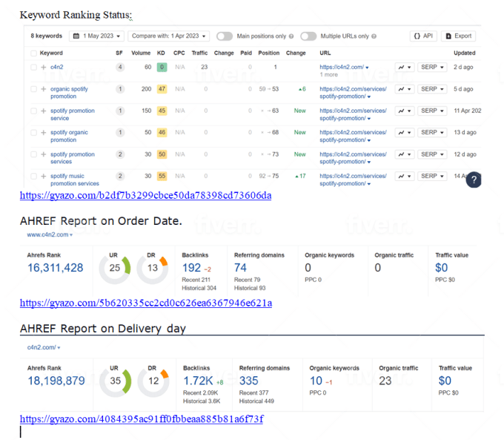Check the select-all Keyword header checkbox
This screenshot has height=440, width=504.
click(33, 53)
